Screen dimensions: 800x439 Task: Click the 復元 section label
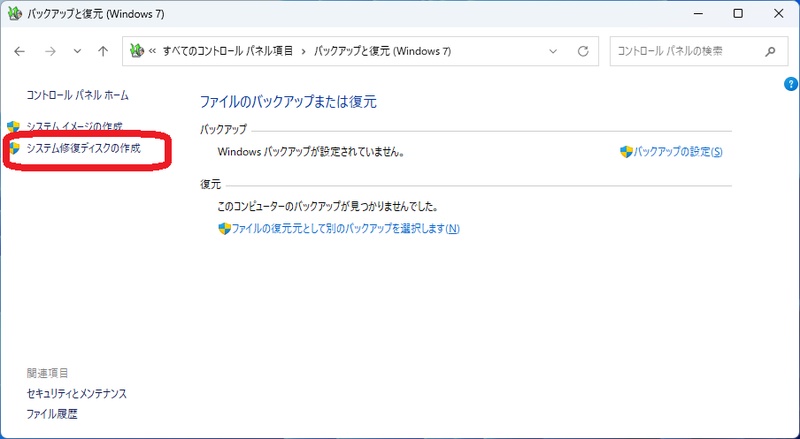click(211, 185)
